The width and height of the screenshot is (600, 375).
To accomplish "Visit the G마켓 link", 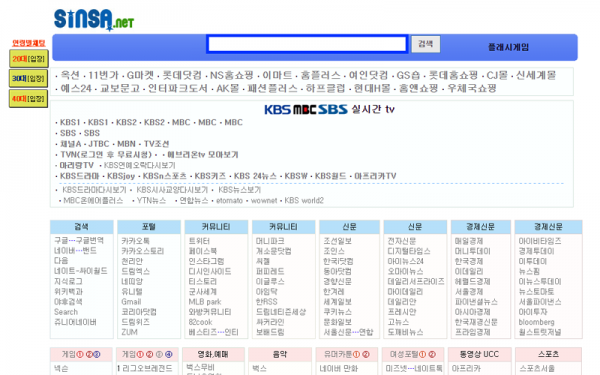I will pos(140,75).
